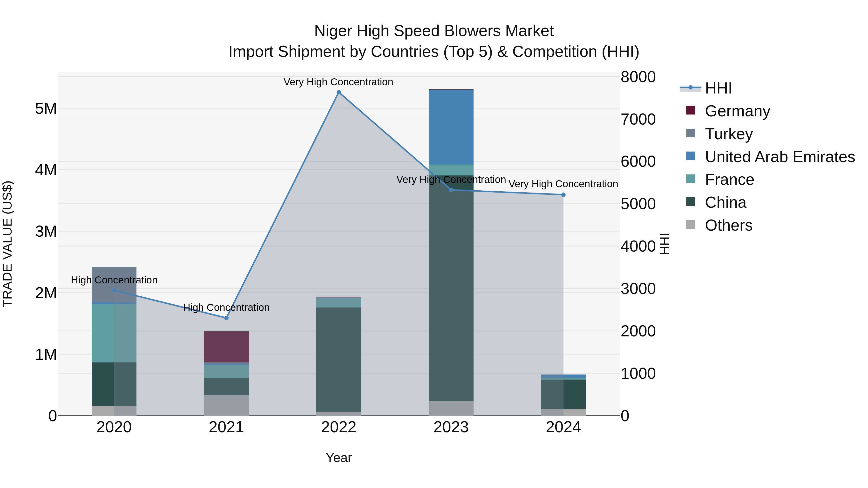Click the Very High Concentration label above 2024
Image resolution: width=868 pixels, height=488 pixels.
tap(563, 184)
